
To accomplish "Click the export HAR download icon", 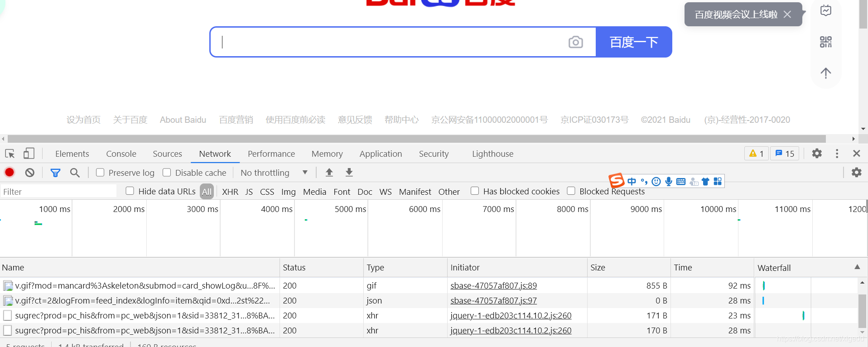I will 349,172.
